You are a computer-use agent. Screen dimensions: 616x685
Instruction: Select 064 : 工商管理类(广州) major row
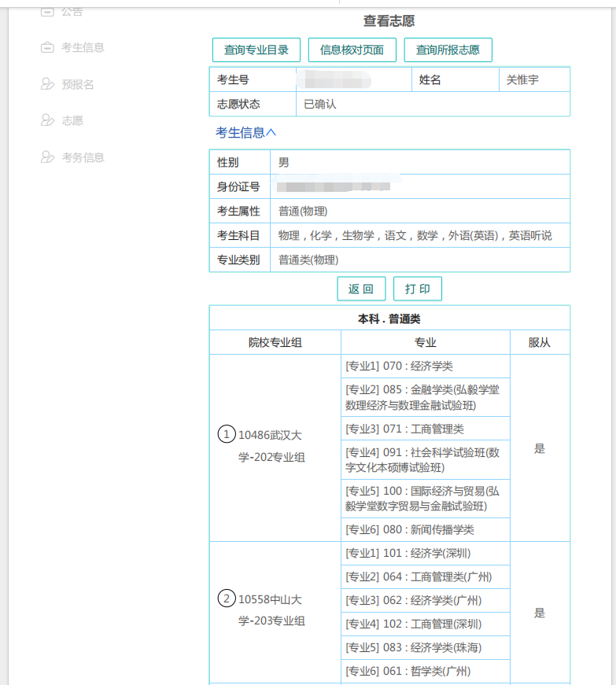pyautogui.click(x=426, y=576)
